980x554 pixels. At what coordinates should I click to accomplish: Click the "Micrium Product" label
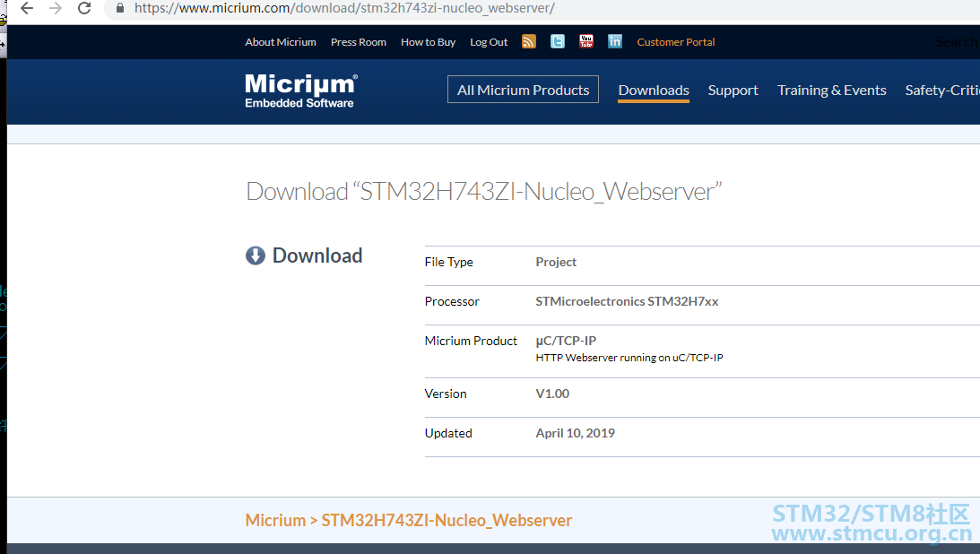(x=471, y=341)
